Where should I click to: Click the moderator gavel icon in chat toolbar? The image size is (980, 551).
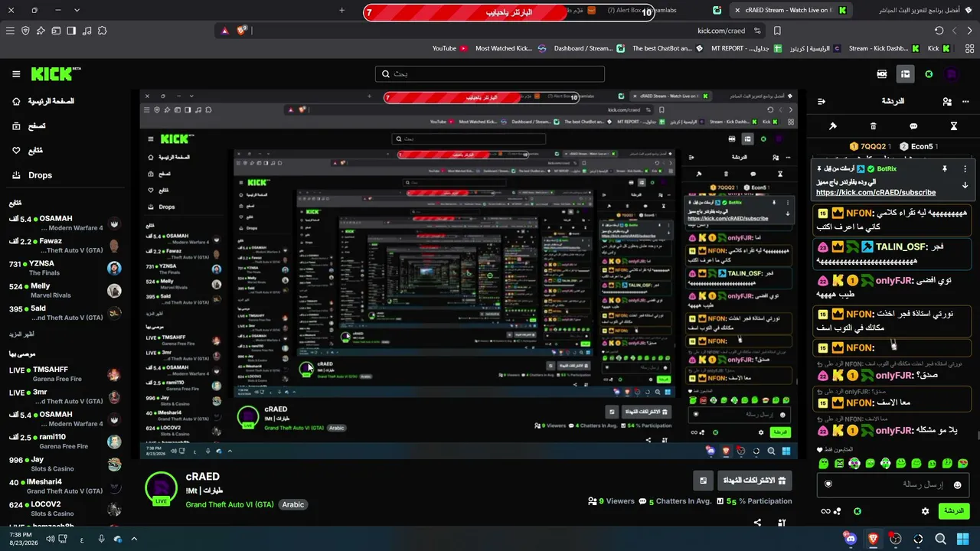833,126
